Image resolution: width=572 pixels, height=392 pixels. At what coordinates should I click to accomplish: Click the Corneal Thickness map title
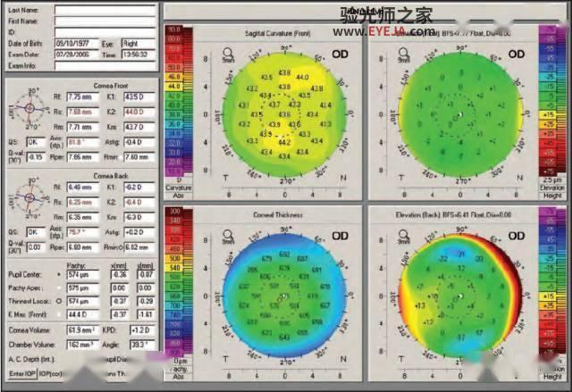pos(278,215)
